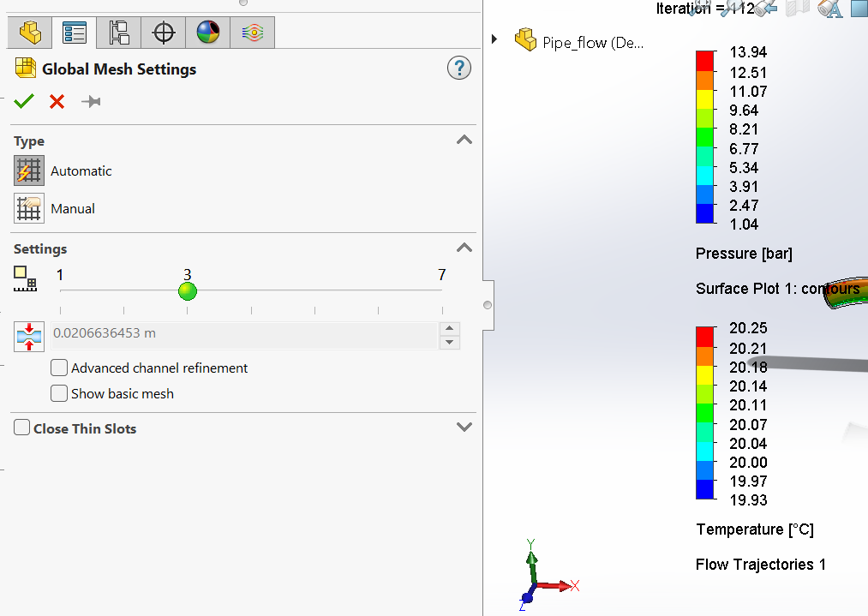Screen dimensions: 868x616
Task: Enable Close Thin Slots checkbox
Action: coord(21,428)
